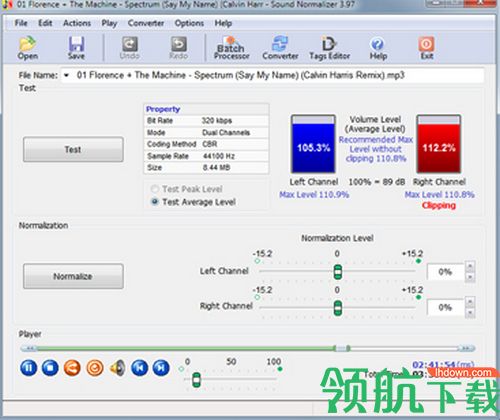The image size is (500, 420).
Task: Expand the File Name dropdown arrow
Action: pyautogui.click(x=66, y=75)
